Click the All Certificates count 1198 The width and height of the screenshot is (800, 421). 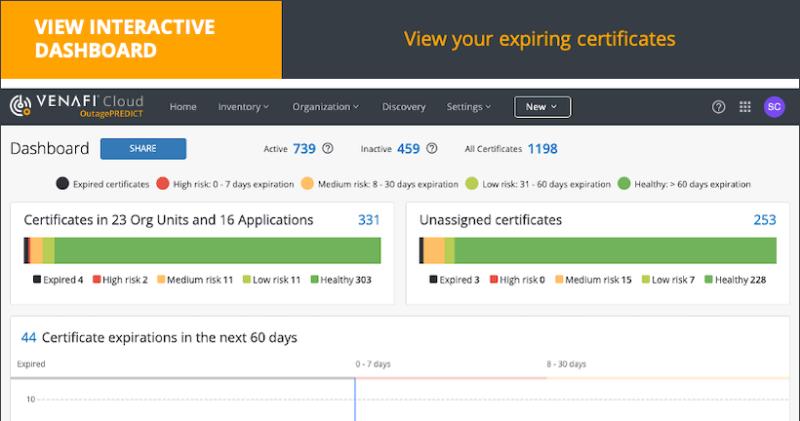tap(542, 148)
